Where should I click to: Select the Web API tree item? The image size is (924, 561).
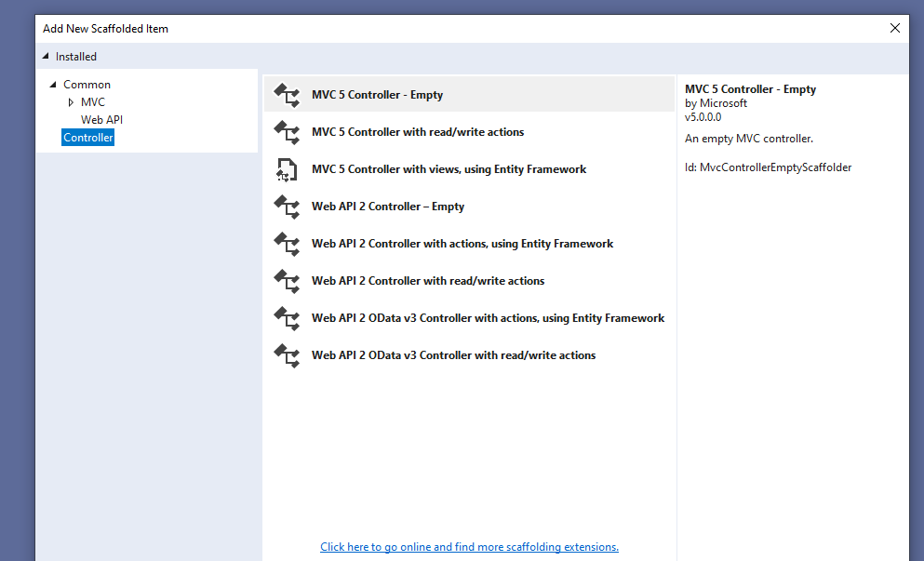coord(102,120)
